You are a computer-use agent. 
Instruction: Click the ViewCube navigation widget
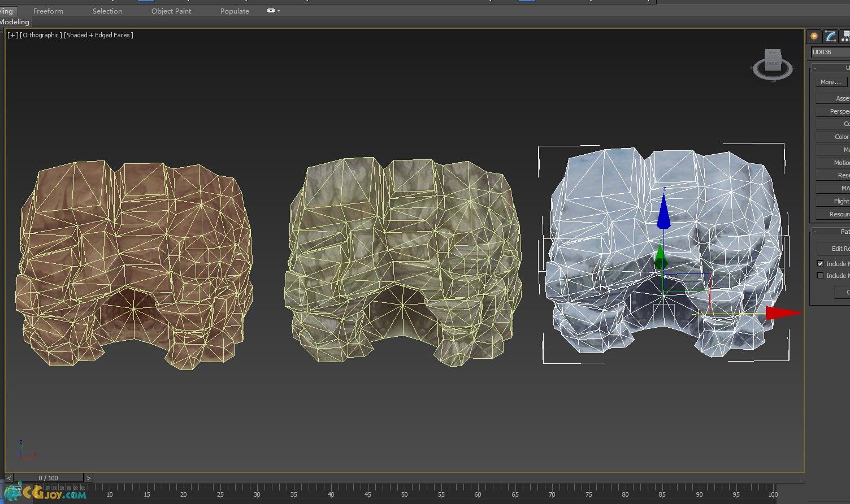pos(773,65)
